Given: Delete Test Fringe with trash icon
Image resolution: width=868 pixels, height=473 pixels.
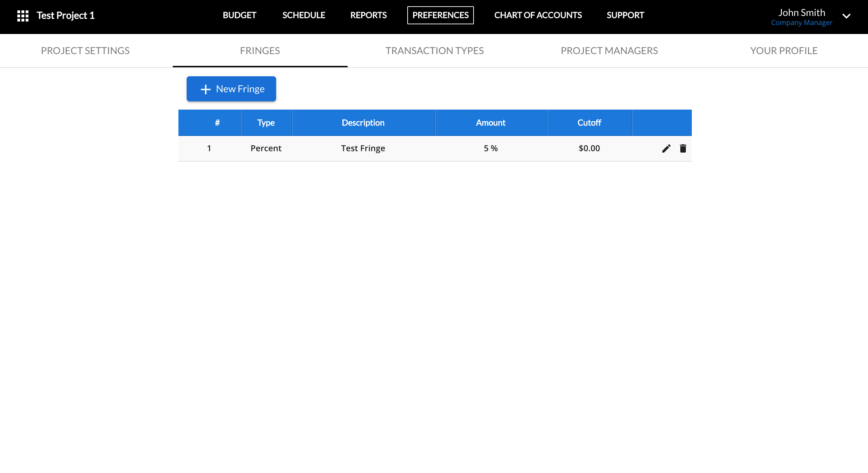Looking at the screenshot, I should [683, 148].
